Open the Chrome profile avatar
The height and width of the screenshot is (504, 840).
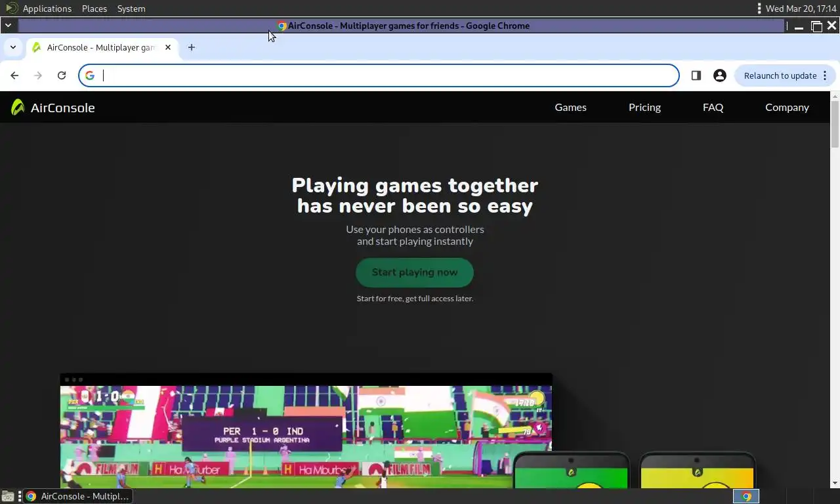click(x=720, y=75)
